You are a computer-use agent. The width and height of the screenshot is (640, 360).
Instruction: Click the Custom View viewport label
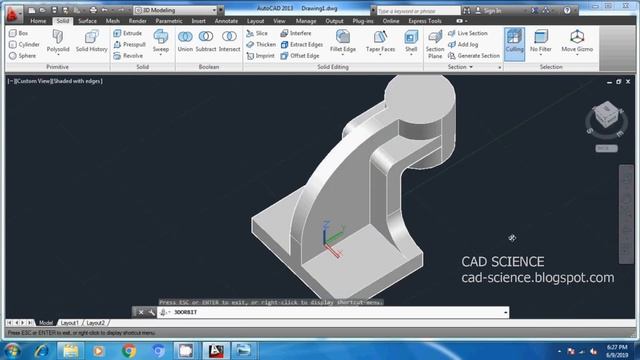pyautogui.click(x=32, y=81)
